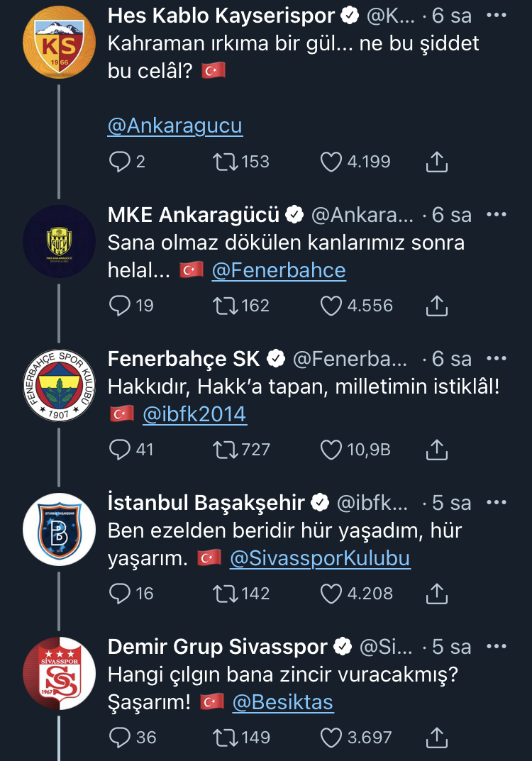Reply to the İstanbul Başakşehir tweet

[x=119, y=593]
